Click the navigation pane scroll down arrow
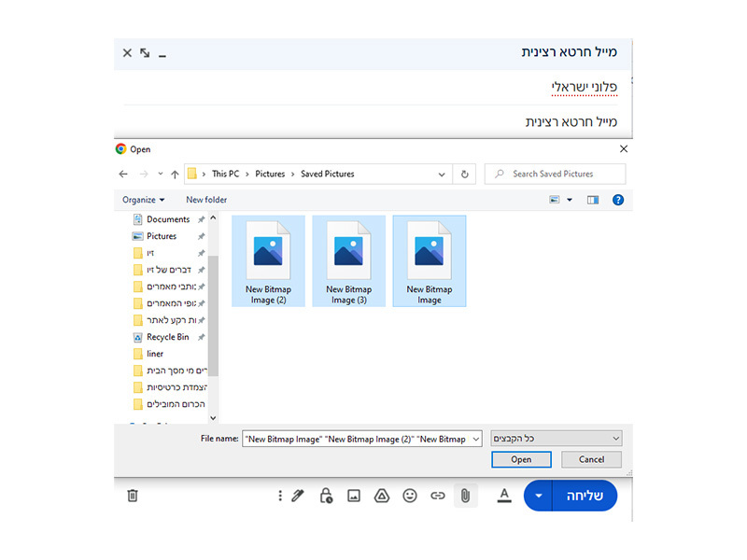This screenshot has width=747, height=560. point(213,418)
